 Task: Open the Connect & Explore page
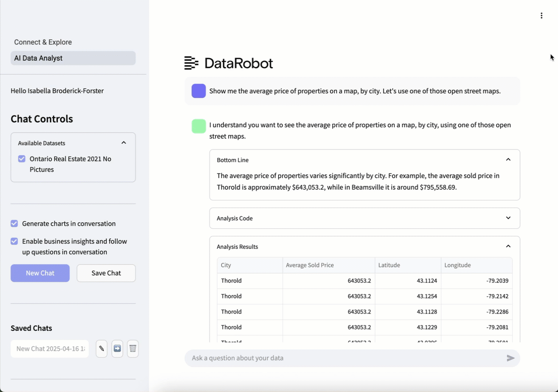pyautogui.click(x=43, y=42)
